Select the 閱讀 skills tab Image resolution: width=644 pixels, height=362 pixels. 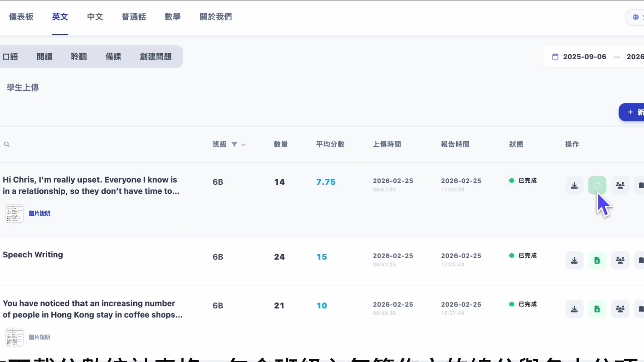(44, 56)
